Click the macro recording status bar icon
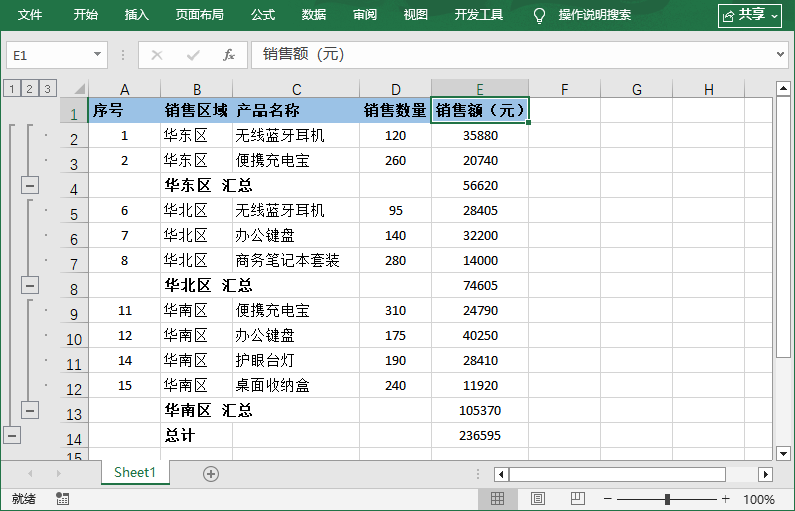795x511 pixels. click(x=62, y=499)
